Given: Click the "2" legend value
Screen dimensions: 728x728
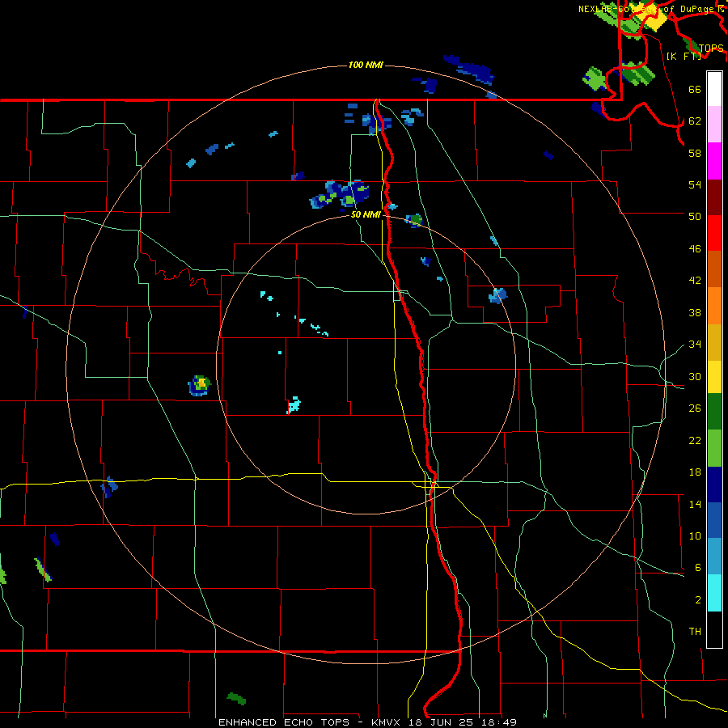Looking at the screenshot, I should [698, 600].
